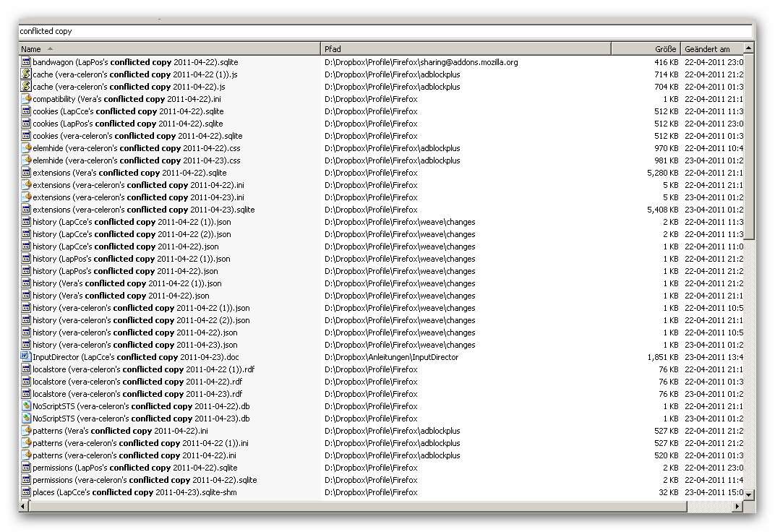
Task: Sort results by the Pfad column header
Action: click(466, 49)
